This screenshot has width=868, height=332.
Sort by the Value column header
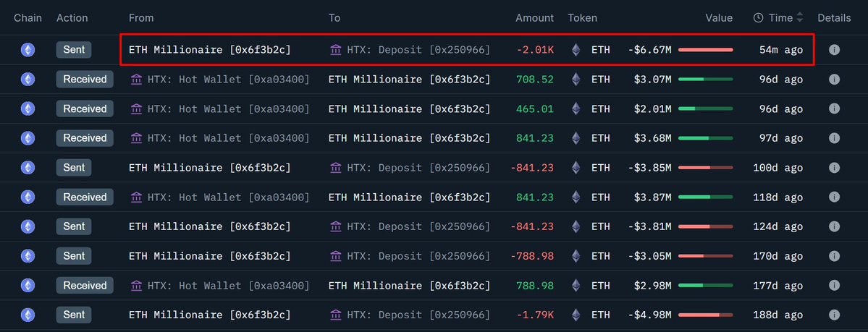point(719,17)
